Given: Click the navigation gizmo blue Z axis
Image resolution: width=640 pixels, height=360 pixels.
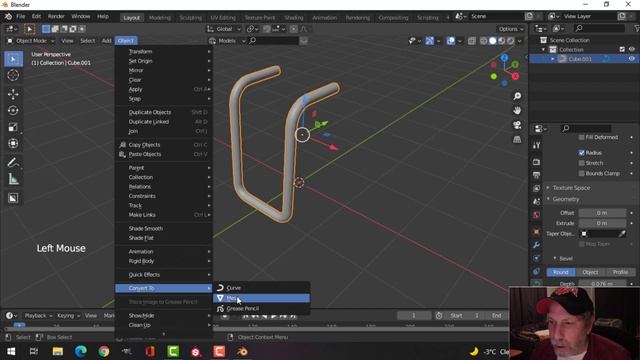Looking at the screenshot, I should click(504, 58).
